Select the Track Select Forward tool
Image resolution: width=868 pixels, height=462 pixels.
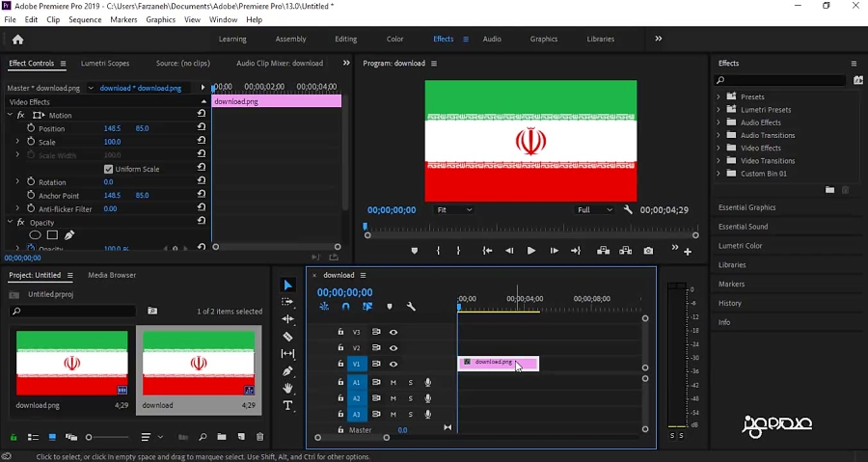(287, 302)
